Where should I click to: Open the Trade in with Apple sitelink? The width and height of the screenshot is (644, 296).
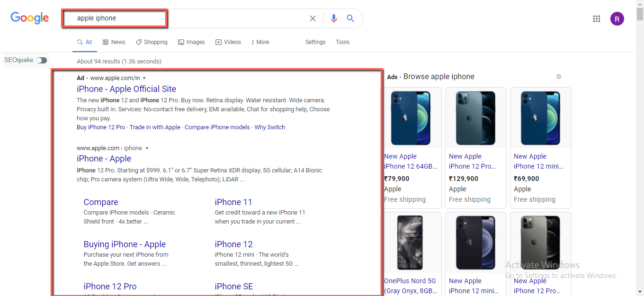click(155, 127)
